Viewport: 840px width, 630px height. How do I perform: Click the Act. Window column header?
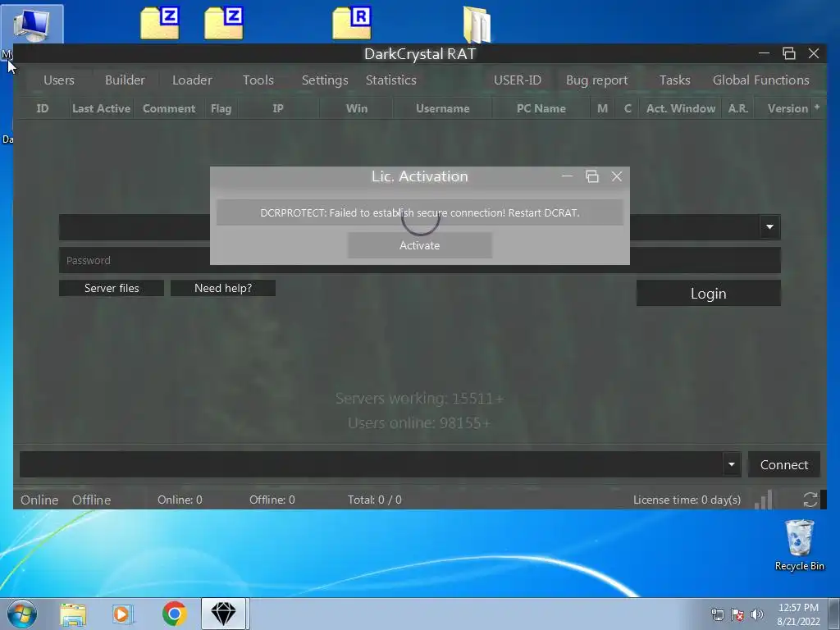pos(680,108)
